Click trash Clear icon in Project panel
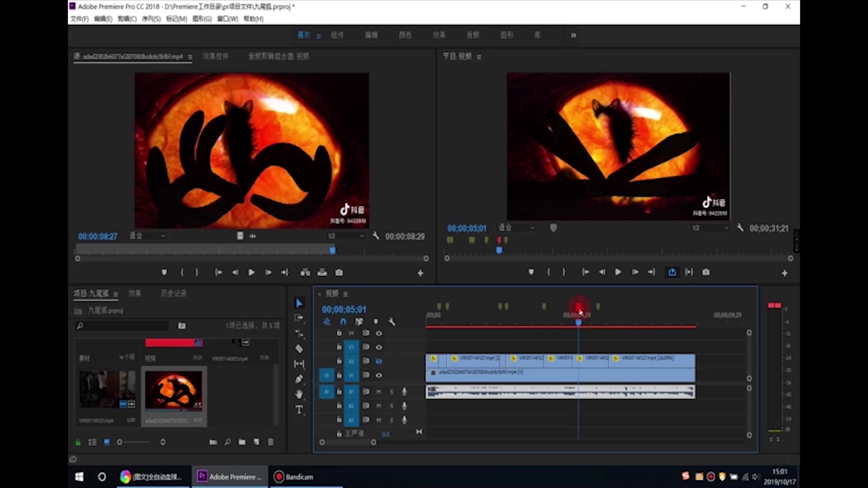Viewport: 868px width, 488px height. (270, 442)
